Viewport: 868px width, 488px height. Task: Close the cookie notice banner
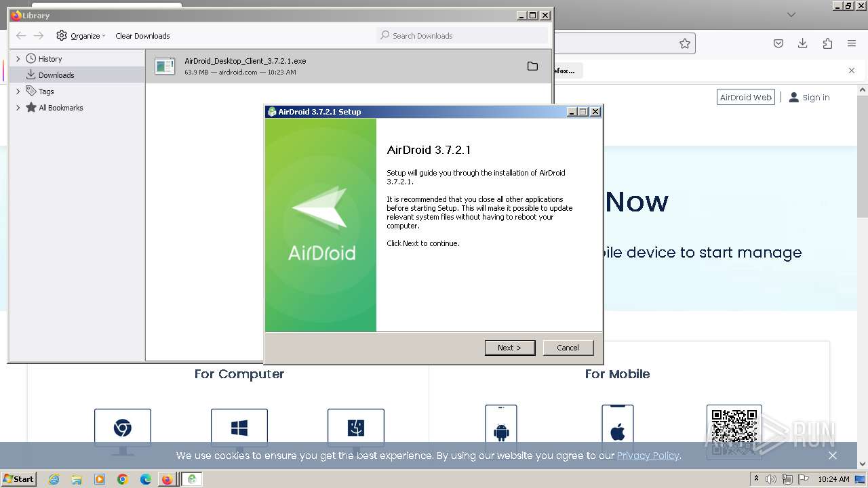click(833, 455)
